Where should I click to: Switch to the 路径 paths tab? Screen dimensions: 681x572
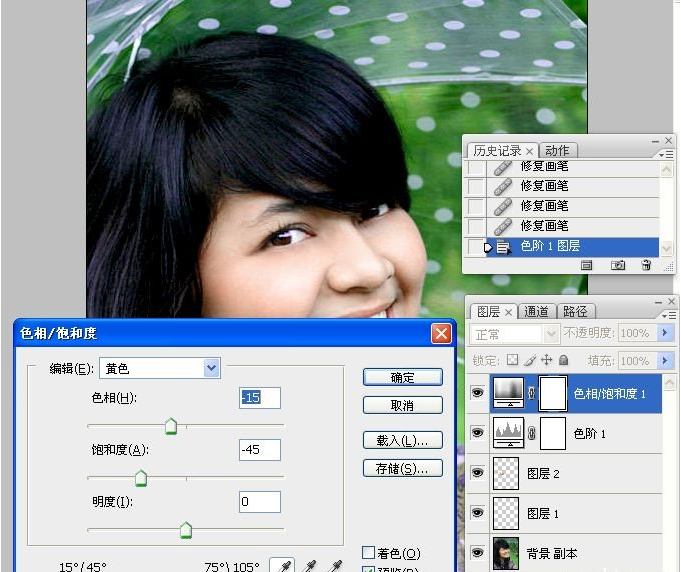pos(575,312)
